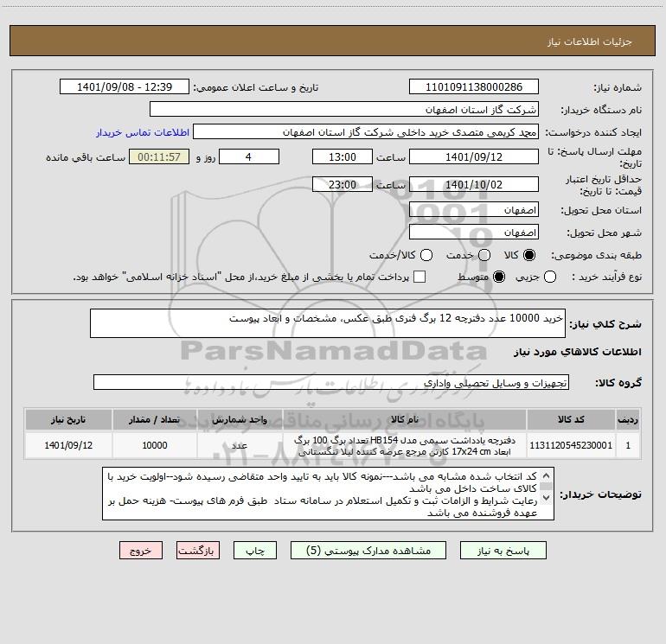Viewport: 666px width, 644px height.
Task: Click the گروه کالا field
Action: point(331,382)
